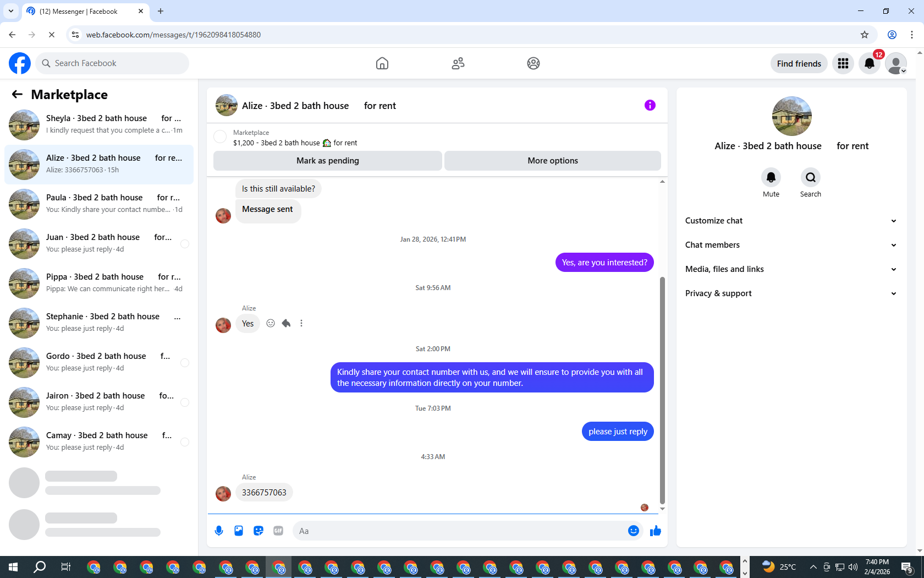The image size is (924, 578).
Task: Reply to Alize's 'Yes' message
Action: [x=286, y=323]
